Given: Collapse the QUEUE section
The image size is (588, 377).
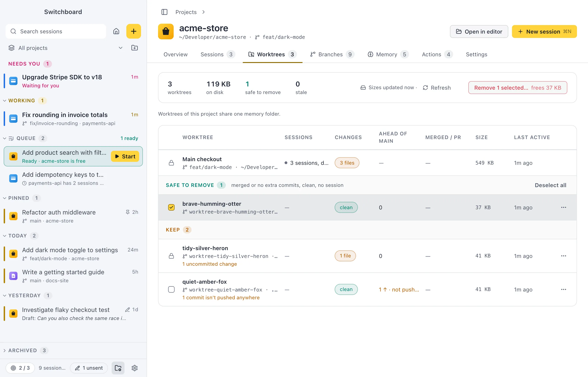Looking at the screenshot, I should (5, 138).
